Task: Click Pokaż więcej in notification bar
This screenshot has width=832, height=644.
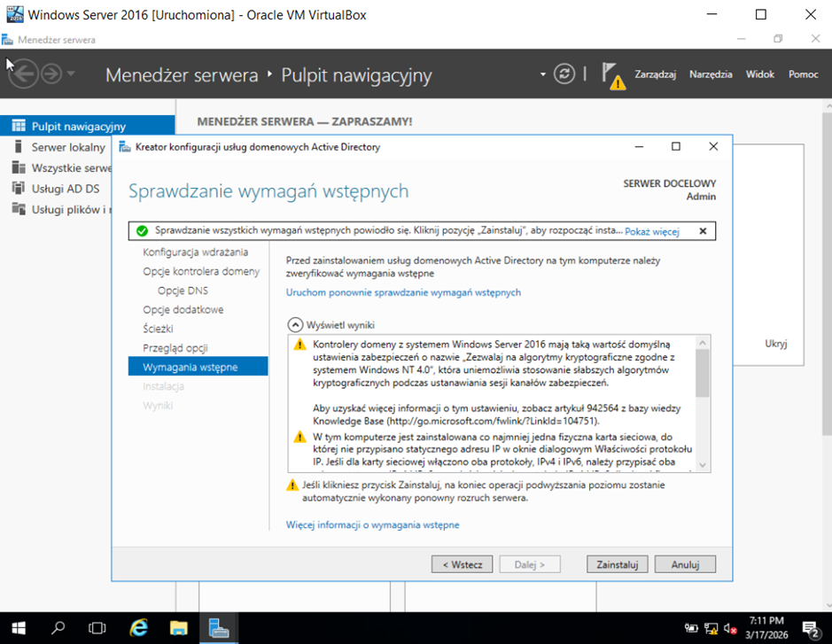Action: 651,231
